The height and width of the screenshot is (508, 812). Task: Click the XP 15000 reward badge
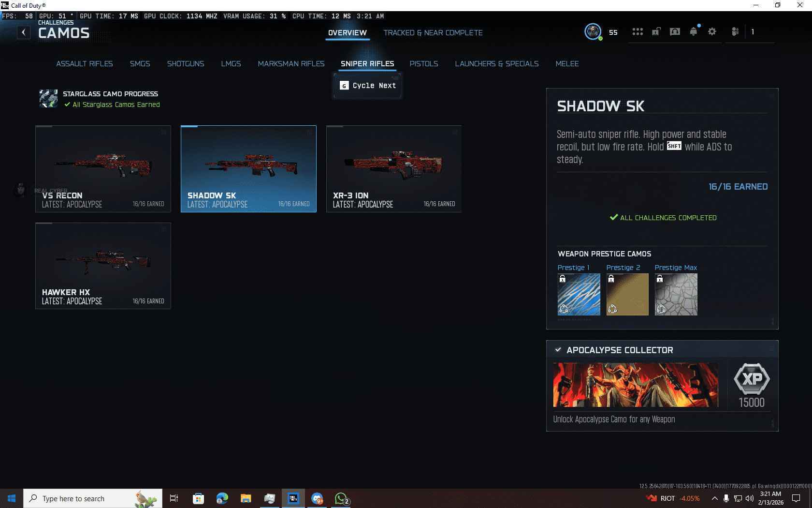pyautogui.click(x=752, y=379)
